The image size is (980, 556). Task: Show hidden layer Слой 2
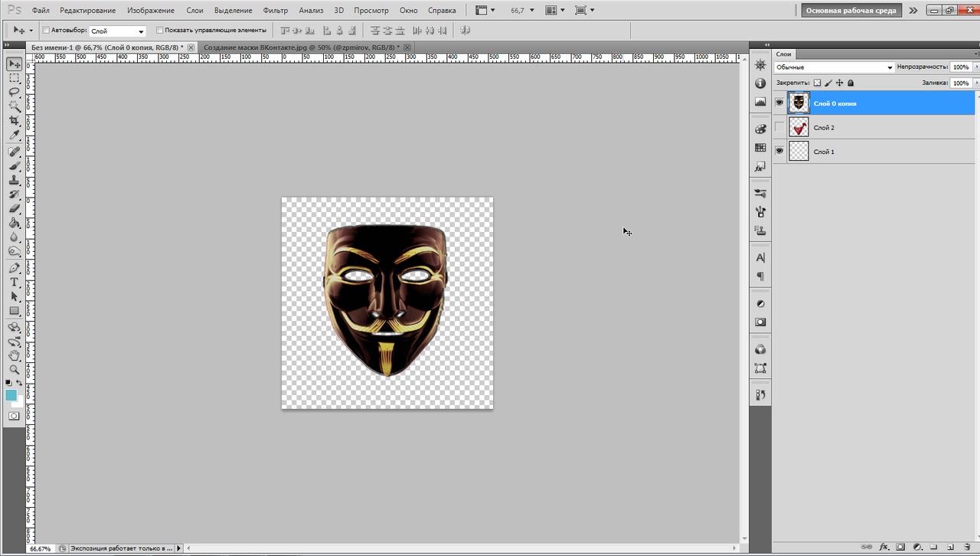[779, 127]
